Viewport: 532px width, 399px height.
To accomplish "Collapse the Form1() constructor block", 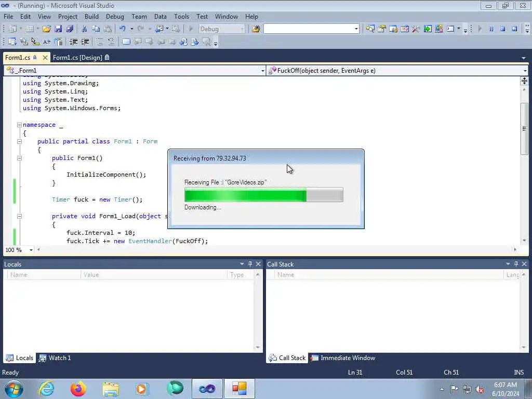I will (x=19, y=158).
